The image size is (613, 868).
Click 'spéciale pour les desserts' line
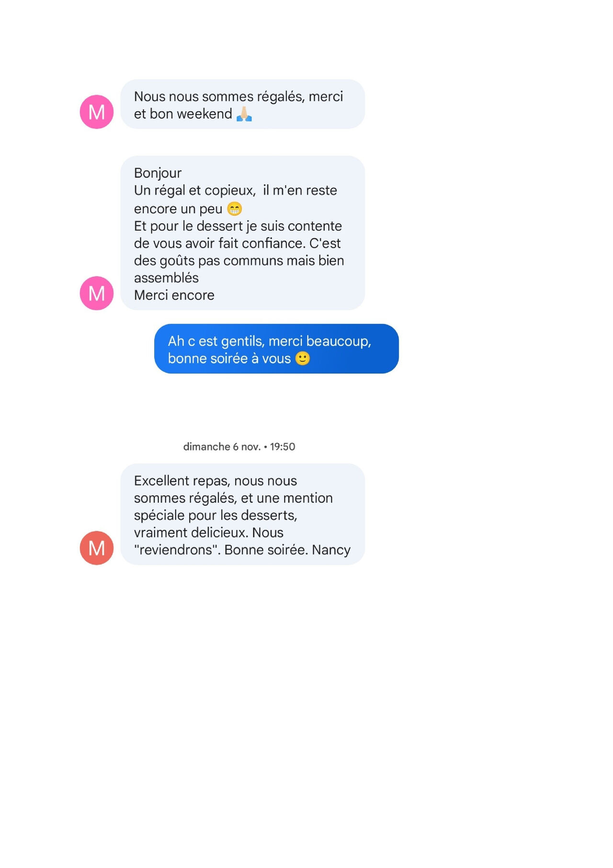click(x=216, y=515)
